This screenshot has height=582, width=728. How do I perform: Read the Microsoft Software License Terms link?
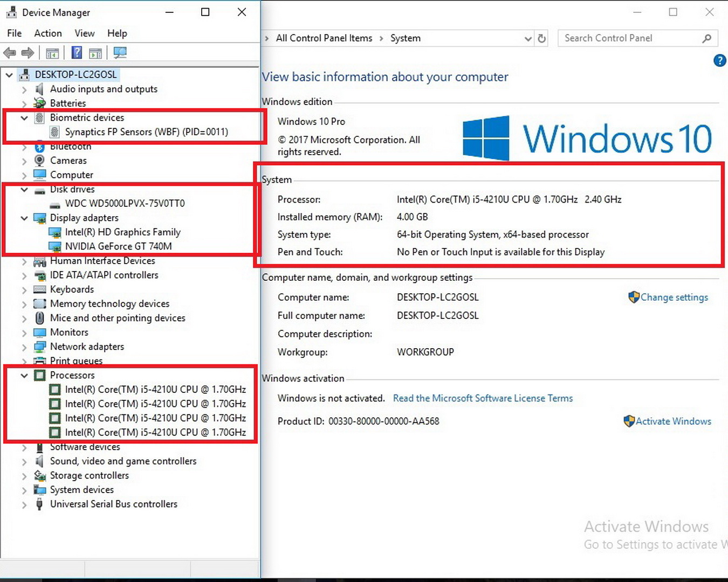(x=483, y=398)
